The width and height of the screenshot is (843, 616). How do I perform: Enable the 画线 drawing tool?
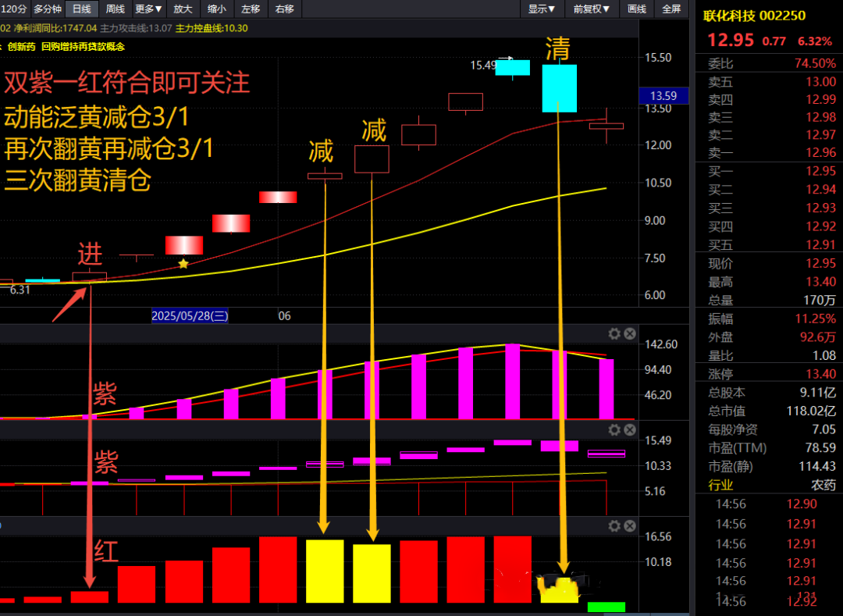[x=637, y=9]
